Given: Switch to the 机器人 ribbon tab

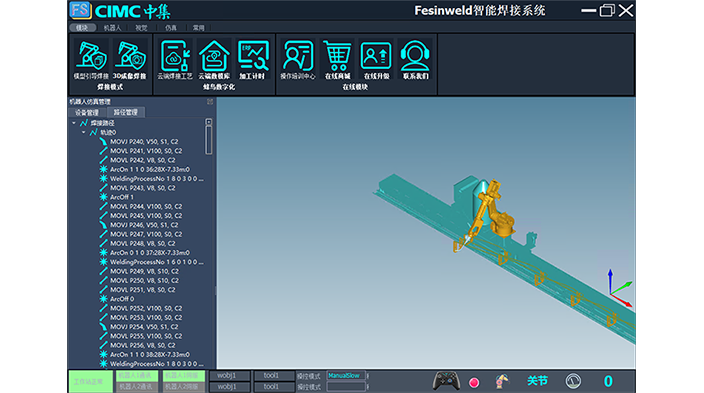Looking at the screenshot, I should [x=112, y=28].
